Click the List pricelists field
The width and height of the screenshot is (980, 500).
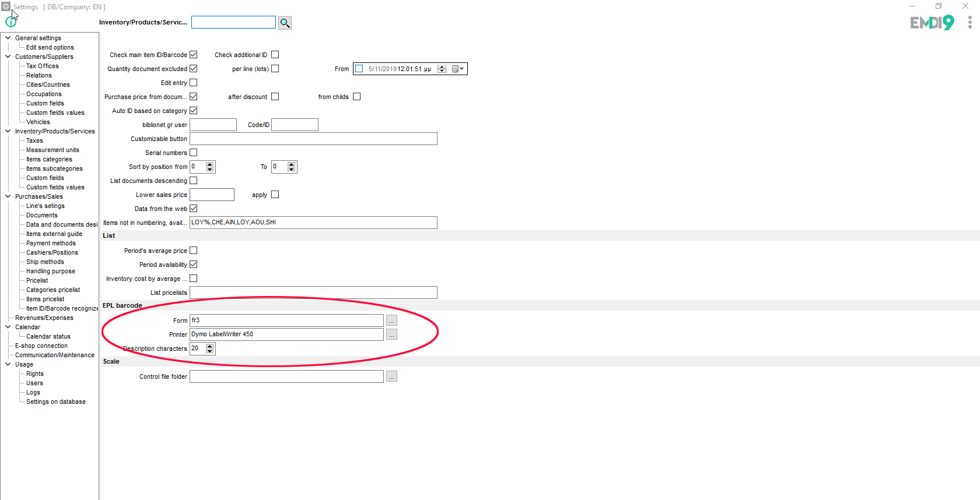(x=313, y=293)
